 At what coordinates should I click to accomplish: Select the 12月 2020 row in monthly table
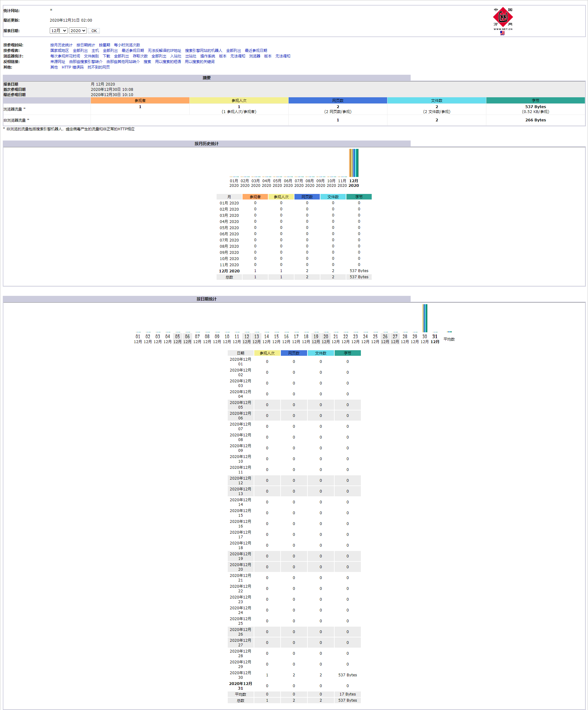[x=294, y=271]
